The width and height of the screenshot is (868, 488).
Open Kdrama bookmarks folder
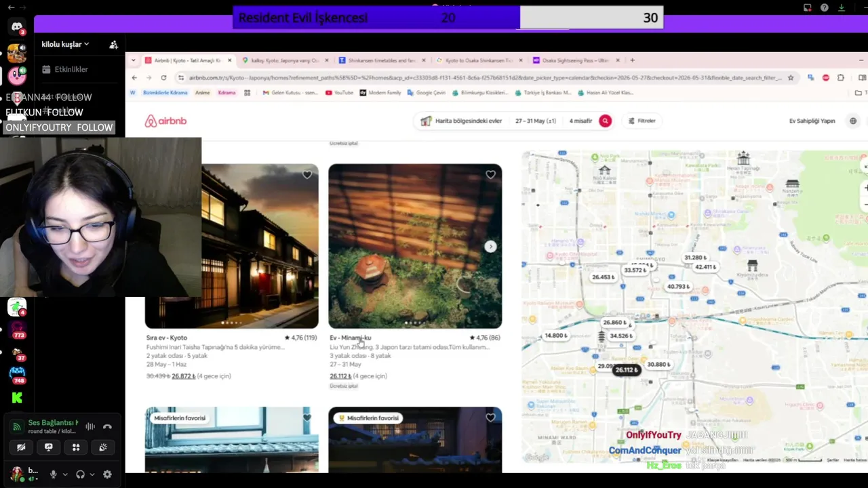point(226,93)
